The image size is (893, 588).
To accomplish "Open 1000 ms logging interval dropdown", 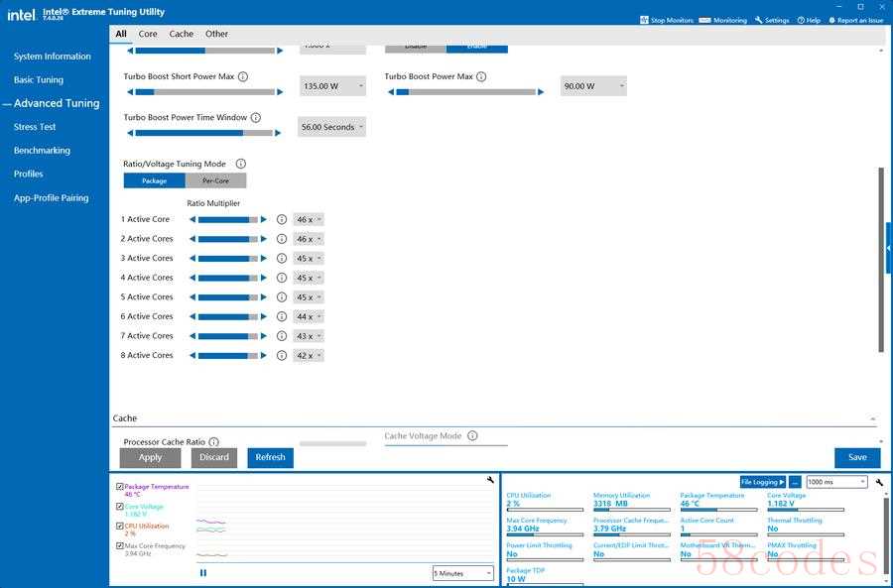I will pos(836,482).
